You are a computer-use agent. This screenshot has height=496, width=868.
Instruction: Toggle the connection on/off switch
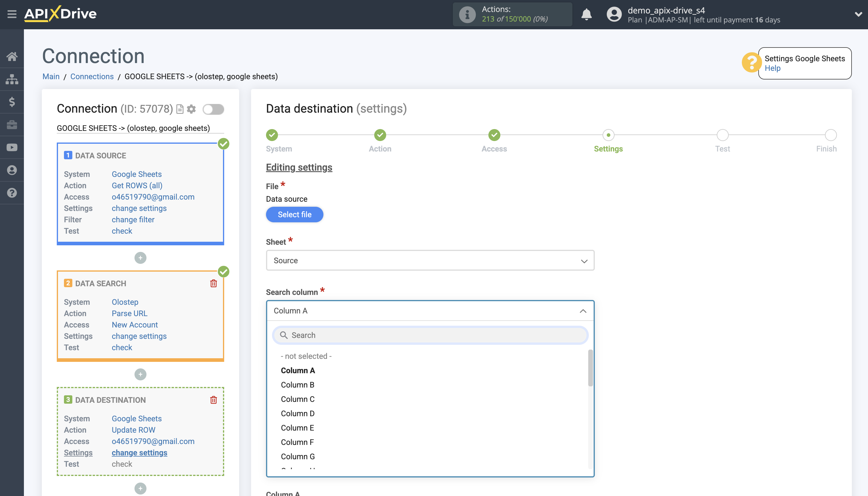tap(213, 109)
